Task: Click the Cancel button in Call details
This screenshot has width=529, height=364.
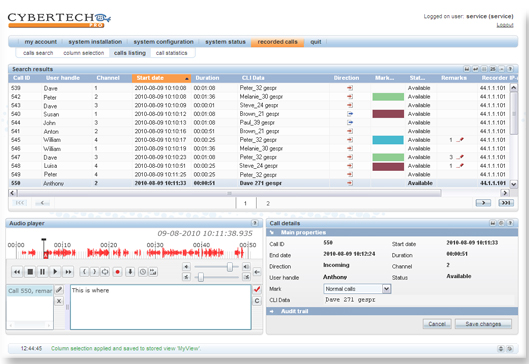Action: coord(437,324)
